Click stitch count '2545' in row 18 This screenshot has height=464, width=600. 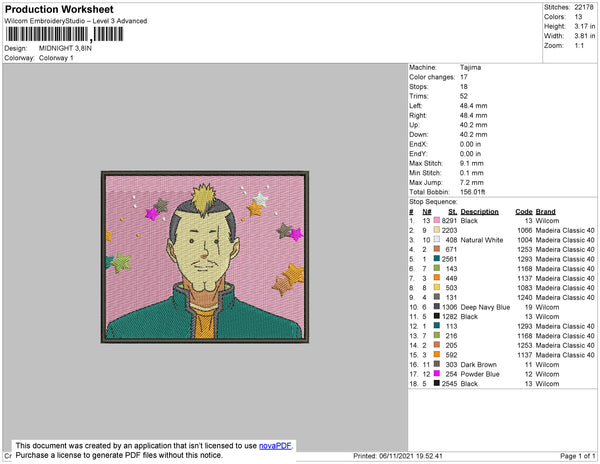coord(449,384)
